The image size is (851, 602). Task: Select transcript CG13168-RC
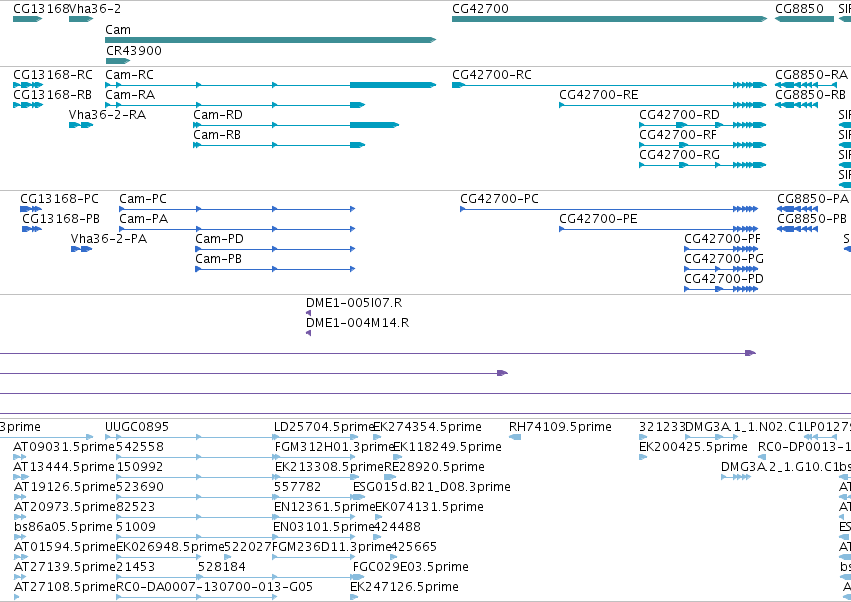pyautogui.click(x=28, y=85)
